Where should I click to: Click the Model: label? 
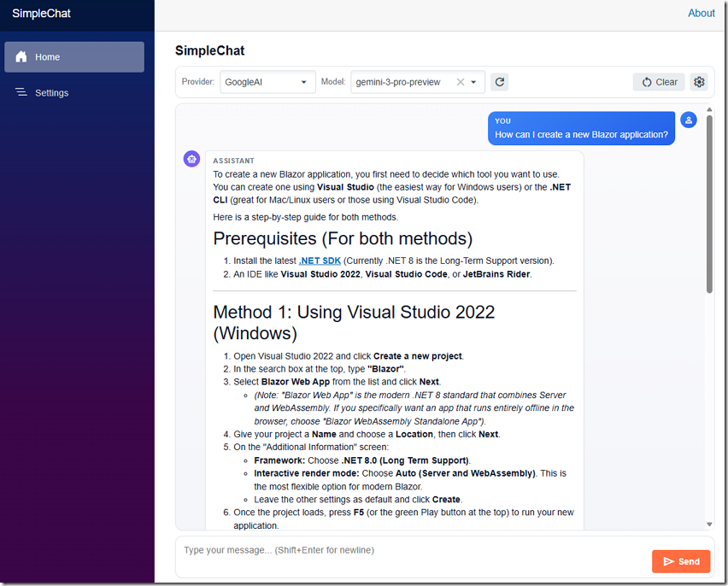point(333,82)
